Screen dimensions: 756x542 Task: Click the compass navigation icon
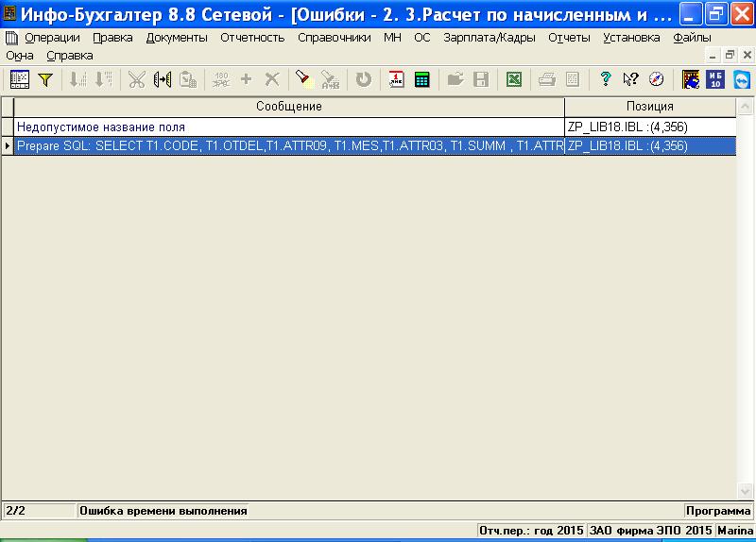(x=656, y=80)
